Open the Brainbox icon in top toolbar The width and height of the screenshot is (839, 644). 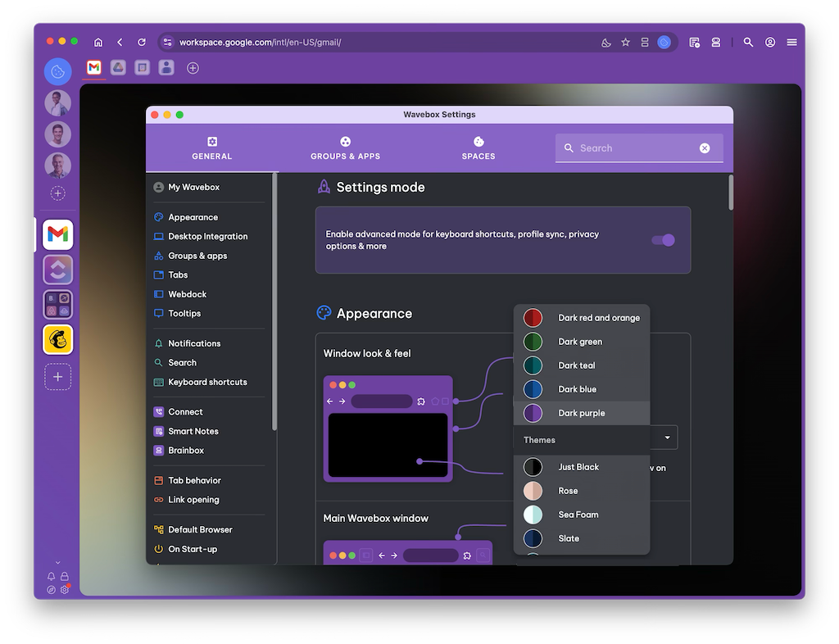(716, 43)
